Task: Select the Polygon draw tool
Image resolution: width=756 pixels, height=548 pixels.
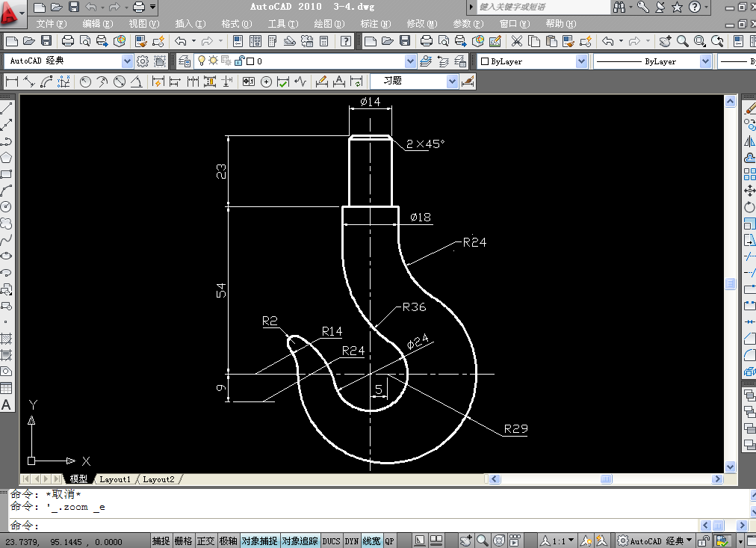Action: (x=6, y=158)
